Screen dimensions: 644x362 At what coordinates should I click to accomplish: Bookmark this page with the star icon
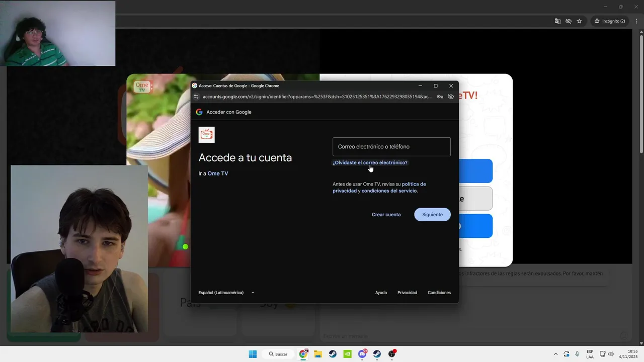(579, 21)
